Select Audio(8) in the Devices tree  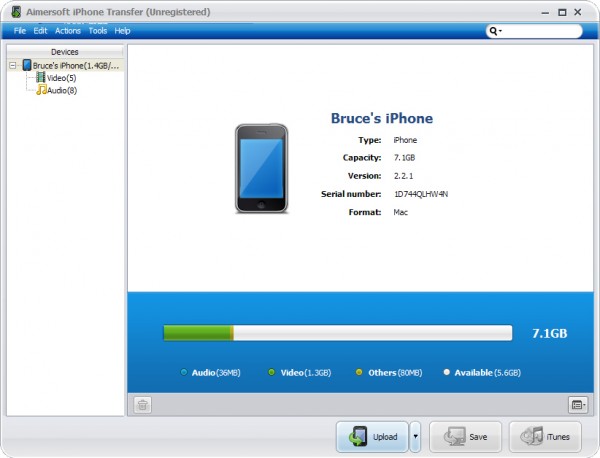tap(62, 91)
